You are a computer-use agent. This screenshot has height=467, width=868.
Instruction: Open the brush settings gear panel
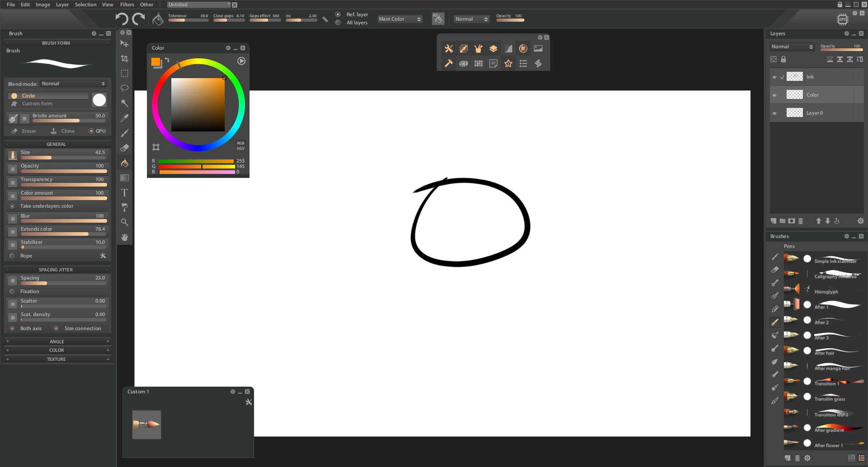[463, 49]
